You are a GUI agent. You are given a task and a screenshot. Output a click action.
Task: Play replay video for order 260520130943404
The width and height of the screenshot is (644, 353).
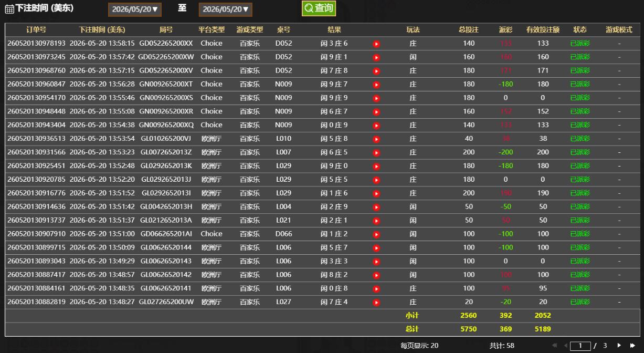(376, 126)
